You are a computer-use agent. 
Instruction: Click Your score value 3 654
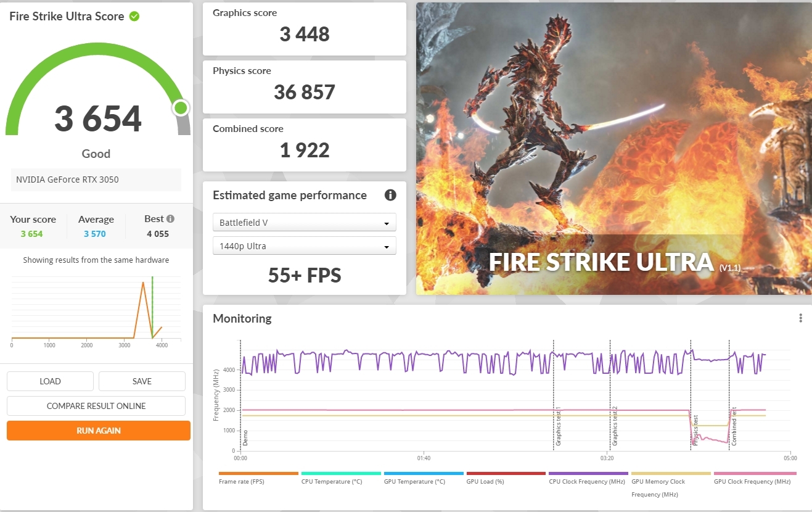[31, 234]
